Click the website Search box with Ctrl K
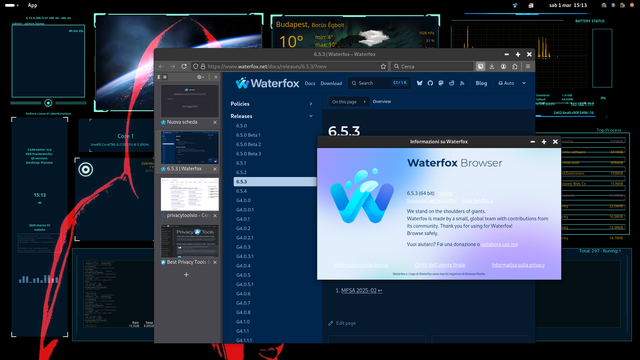640x360 pixels. coord(379,83)
